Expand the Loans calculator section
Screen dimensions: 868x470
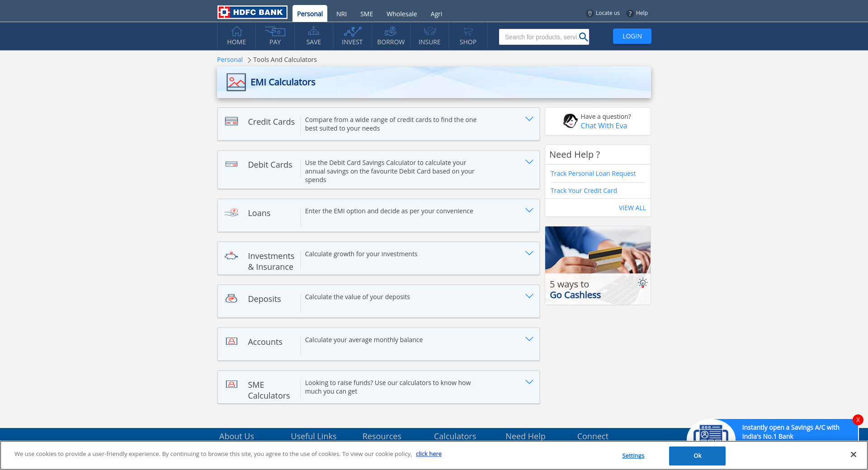pyautogui.click(x=529, y=210)
